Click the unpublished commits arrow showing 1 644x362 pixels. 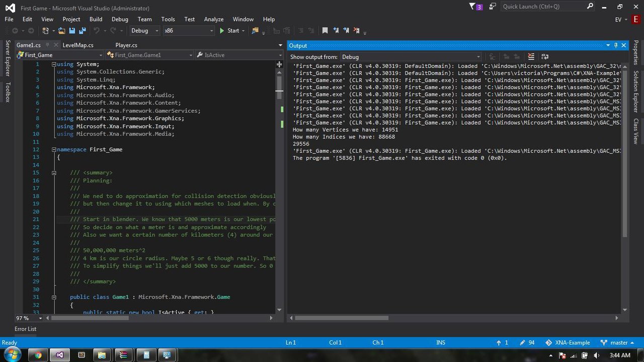click(502, 342)
